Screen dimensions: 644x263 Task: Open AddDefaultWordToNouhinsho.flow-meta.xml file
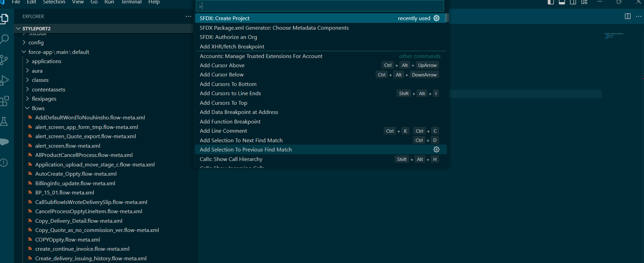90,117
